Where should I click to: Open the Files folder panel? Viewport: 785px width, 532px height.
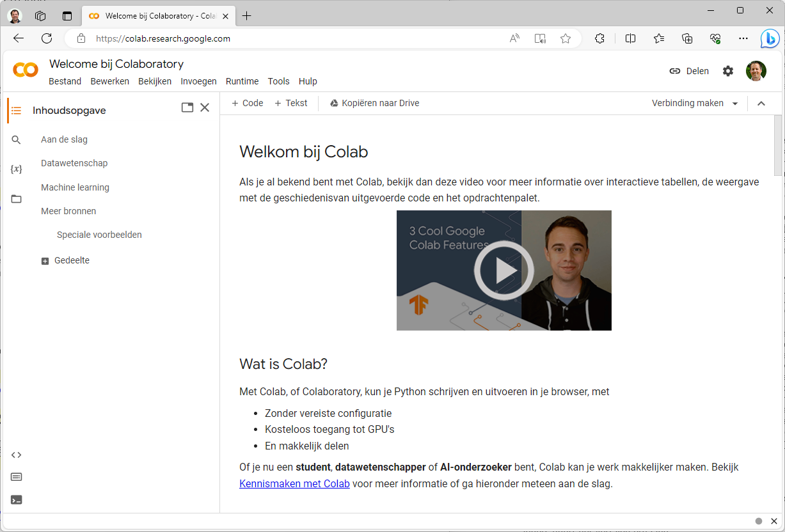[17, 199]
